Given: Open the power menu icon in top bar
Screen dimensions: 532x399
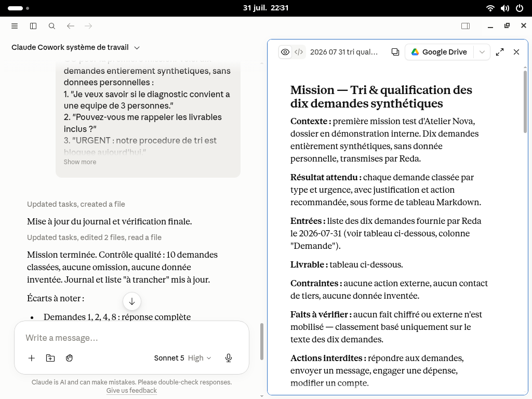Looking at the screenshot, I should [520, 8].
